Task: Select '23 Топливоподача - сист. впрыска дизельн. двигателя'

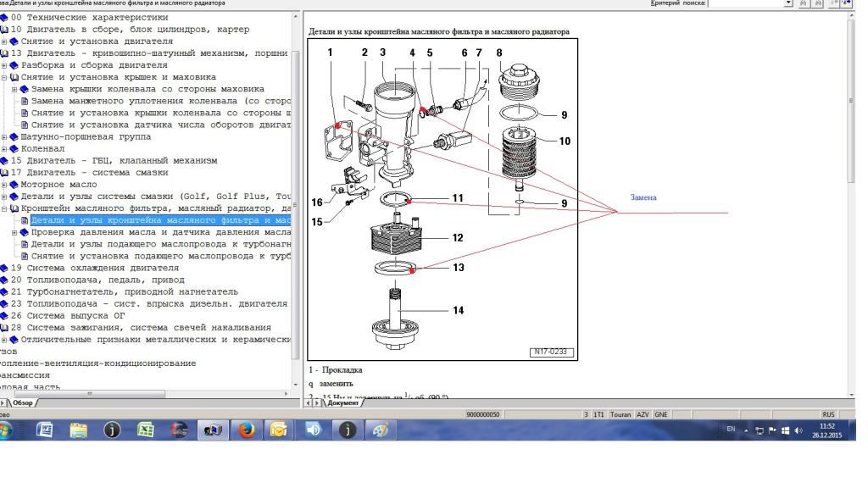Action: click(x=149, y=304)
